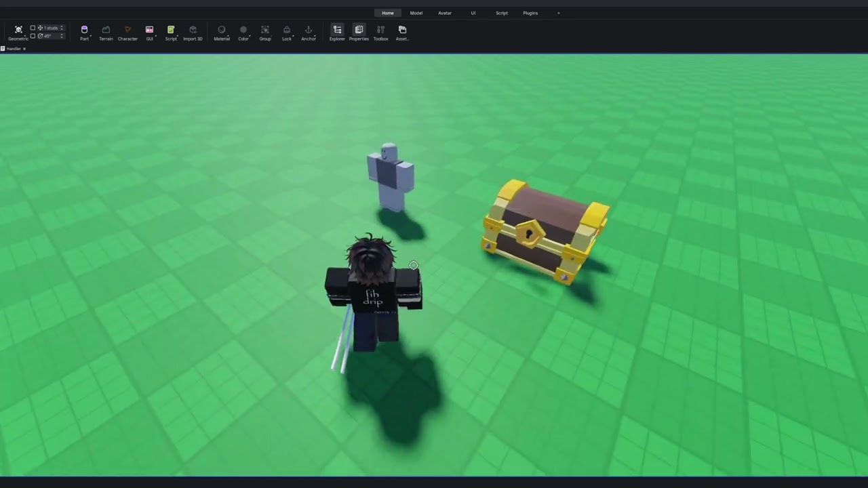Screen dimensions: 868x488
Task: Select the treasure chest model
Action: pyautogui.click(x=546, y=231)
